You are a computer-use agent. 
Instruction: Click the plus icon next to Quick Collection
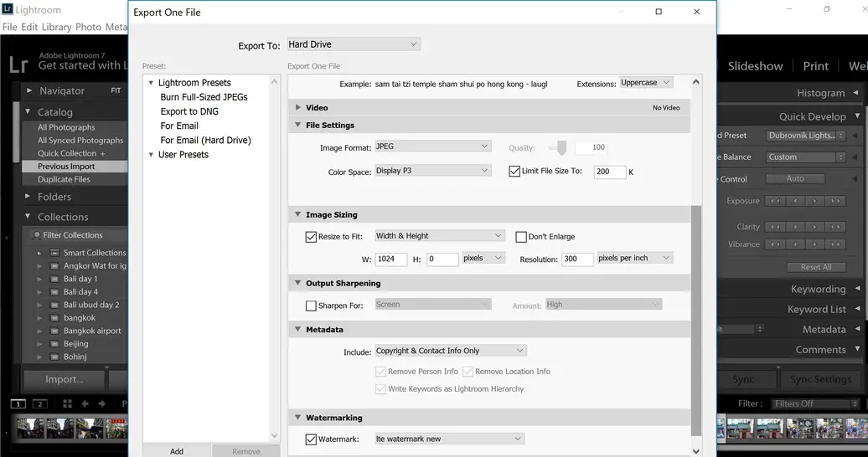(x=102, y=153)
